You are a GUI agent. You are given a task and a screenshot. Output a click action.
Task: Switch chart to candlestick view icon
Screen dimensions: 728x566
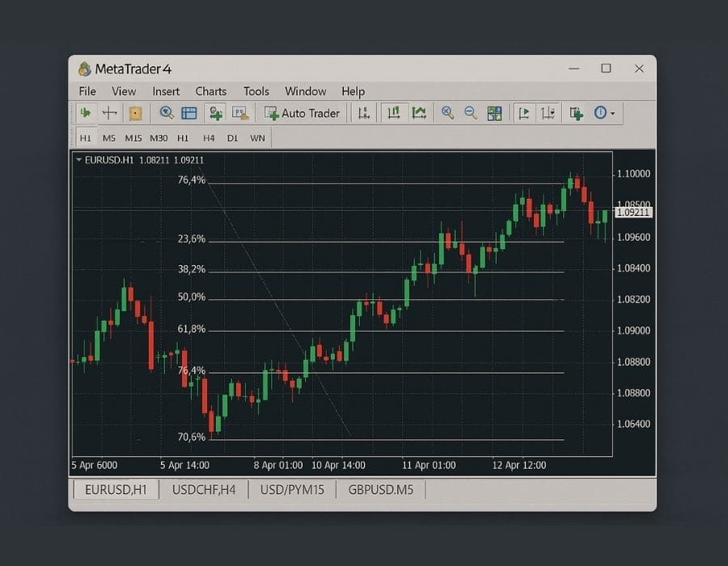point(394,112)
